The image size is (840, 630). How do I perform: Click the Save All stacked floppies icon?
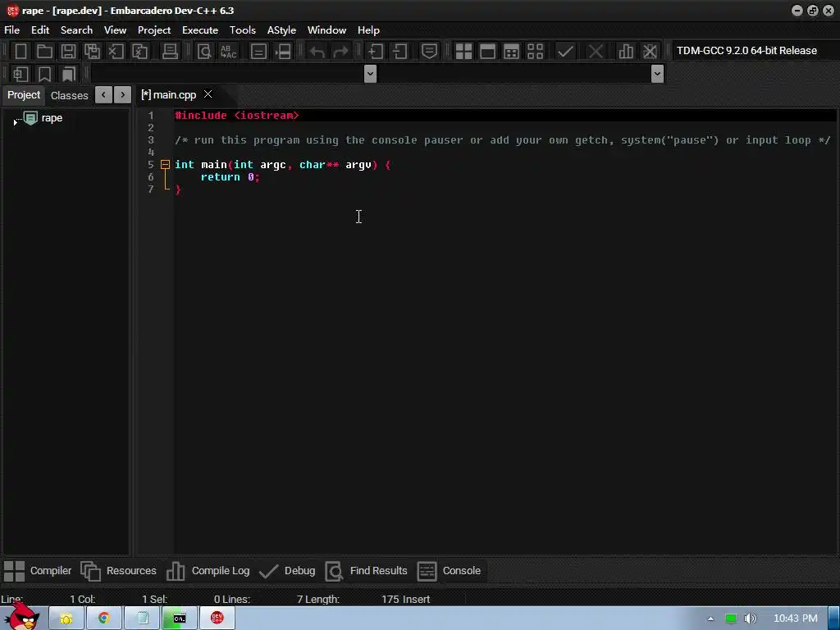point(92,52)
